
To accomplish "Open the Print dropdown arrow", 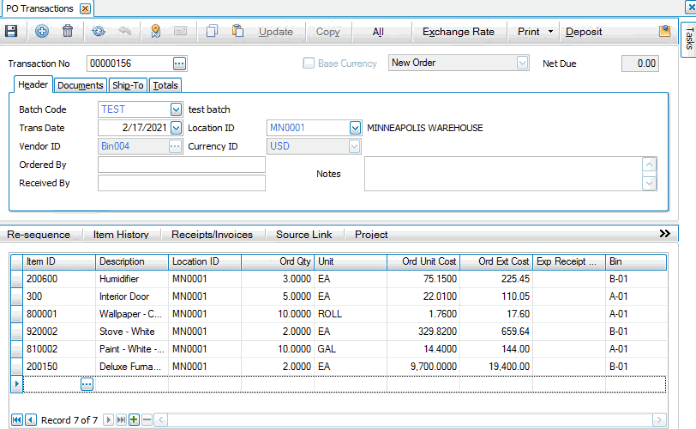I will (x=551, y=31).
